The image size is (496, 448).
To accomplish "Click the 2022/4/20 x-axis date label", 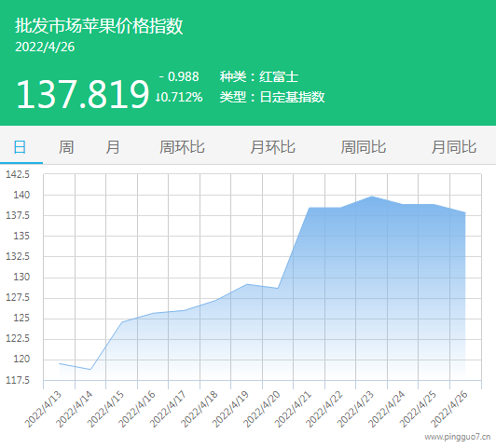I will coord(262,409).
